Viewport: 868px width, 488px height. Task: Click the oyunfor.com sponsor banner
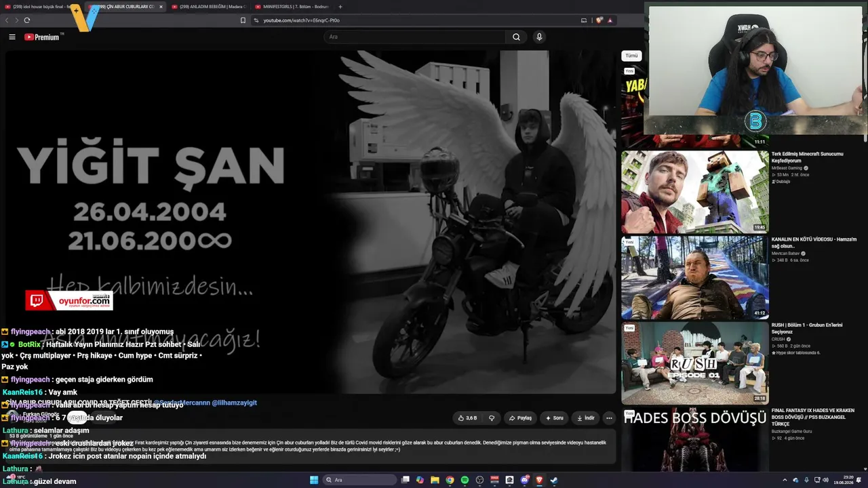69,300
